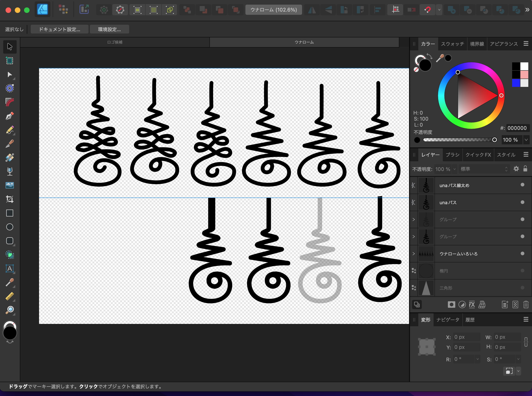The width and height of the screenshot is (532, 396).
Task: Select the Move tool arrow
Action: 9,46
